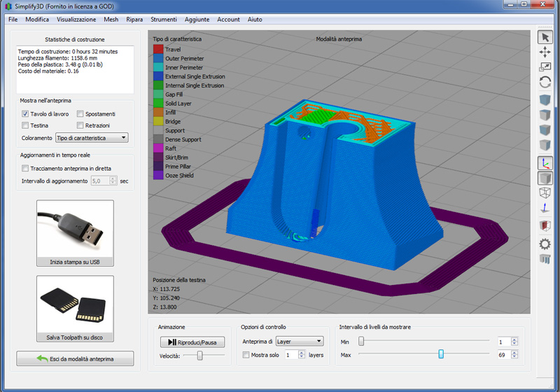Open the support structures tool
Screen dimensions: 560x392
(545, 259)
